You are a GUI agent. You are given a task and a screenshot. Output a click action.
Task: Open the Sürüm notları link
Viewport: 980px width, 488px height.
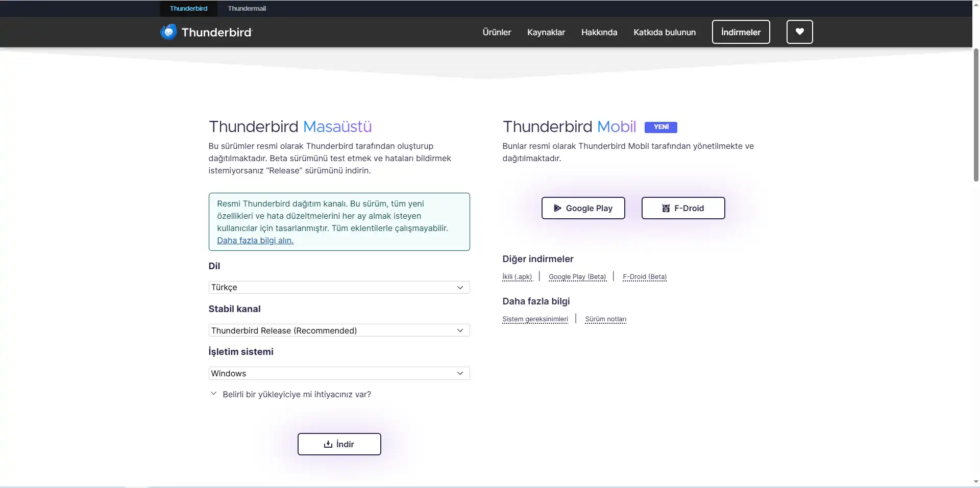click(x=606, y=319)
